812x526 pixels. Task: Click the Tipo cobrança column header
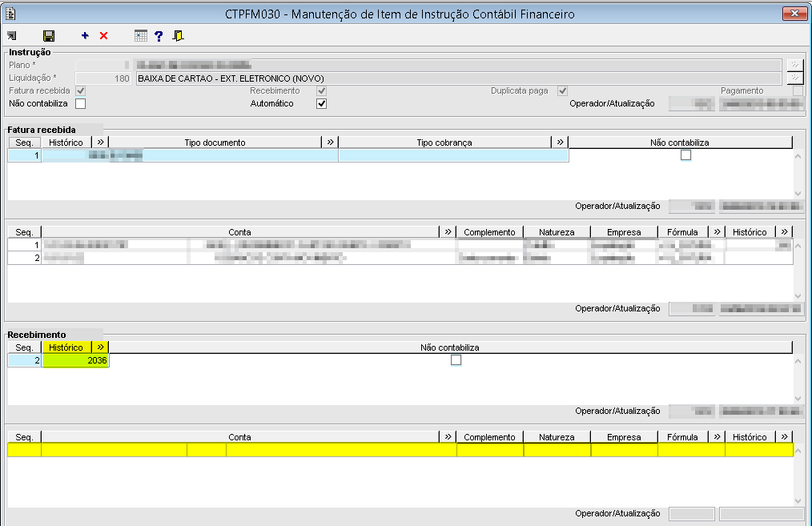[x=444, y=143]
